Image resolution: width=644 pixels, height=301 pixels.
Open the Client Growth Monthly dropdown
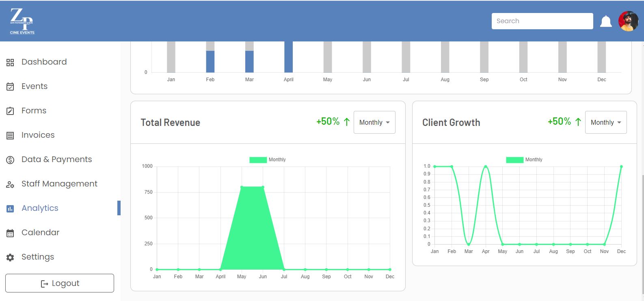point(606,122)
